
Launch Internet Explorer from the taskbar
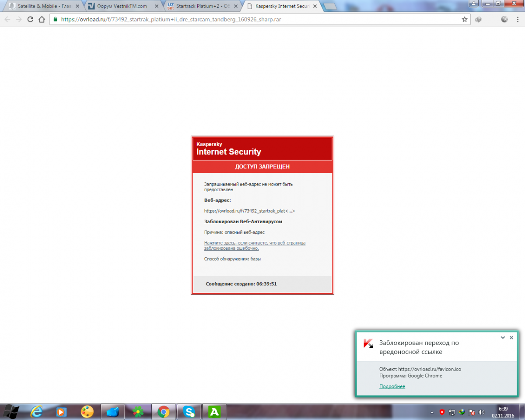pos(37,412)
